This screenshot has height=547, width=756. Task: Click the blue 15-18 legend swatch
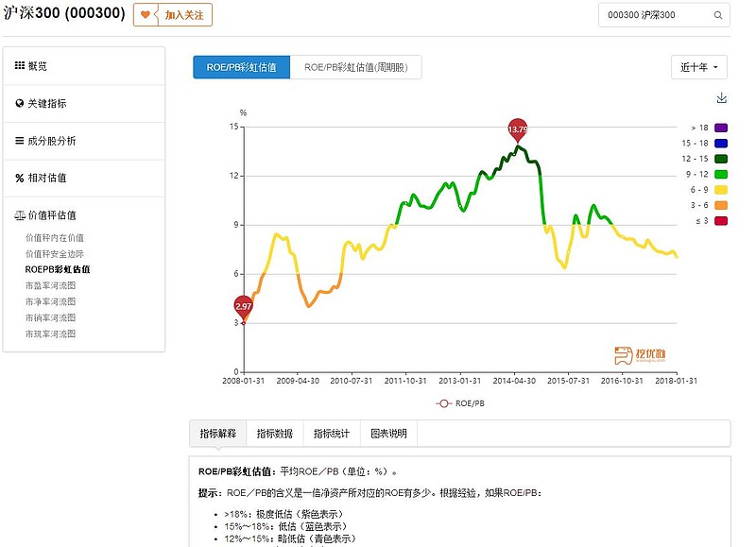click(721, 144)
